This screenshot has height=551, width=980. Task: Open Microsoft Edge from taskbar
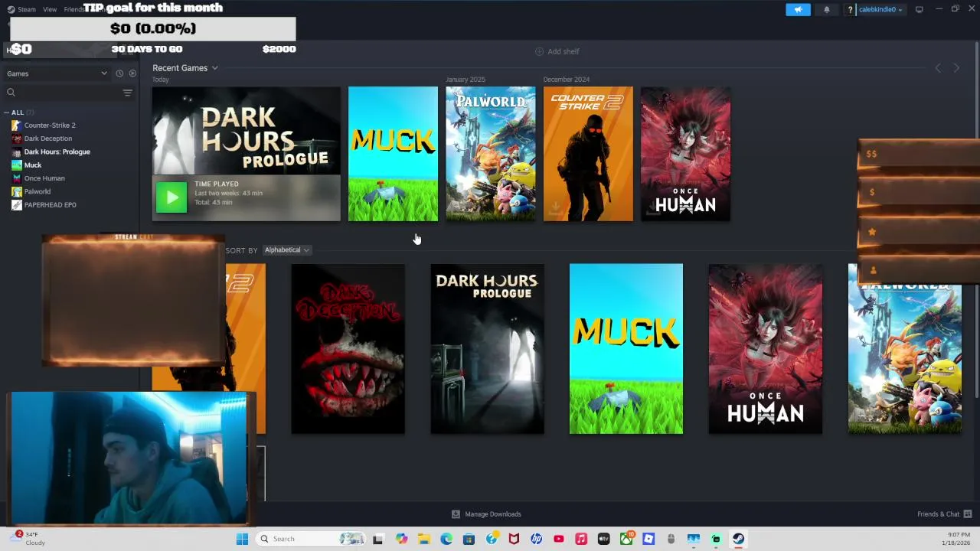pos(446,539)
